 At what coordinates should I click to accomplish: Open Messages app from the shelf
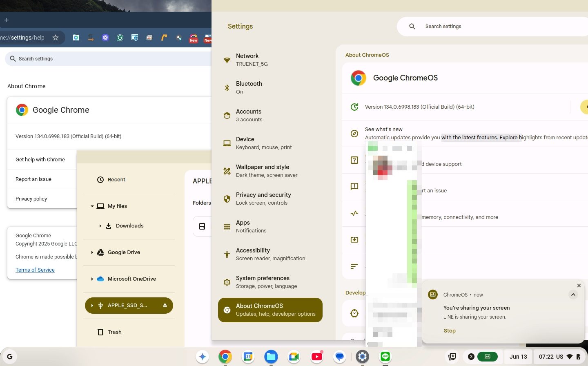(x=339, y=357)
